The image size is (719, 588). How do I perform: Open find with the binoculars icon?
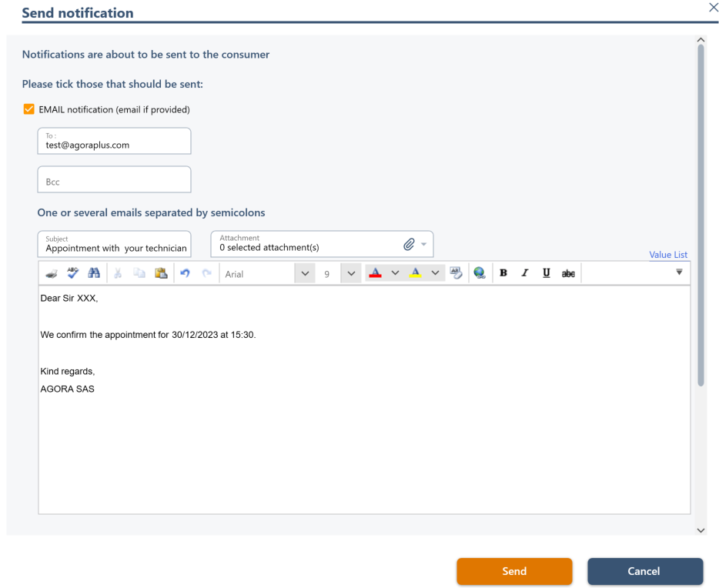point(94,273)
